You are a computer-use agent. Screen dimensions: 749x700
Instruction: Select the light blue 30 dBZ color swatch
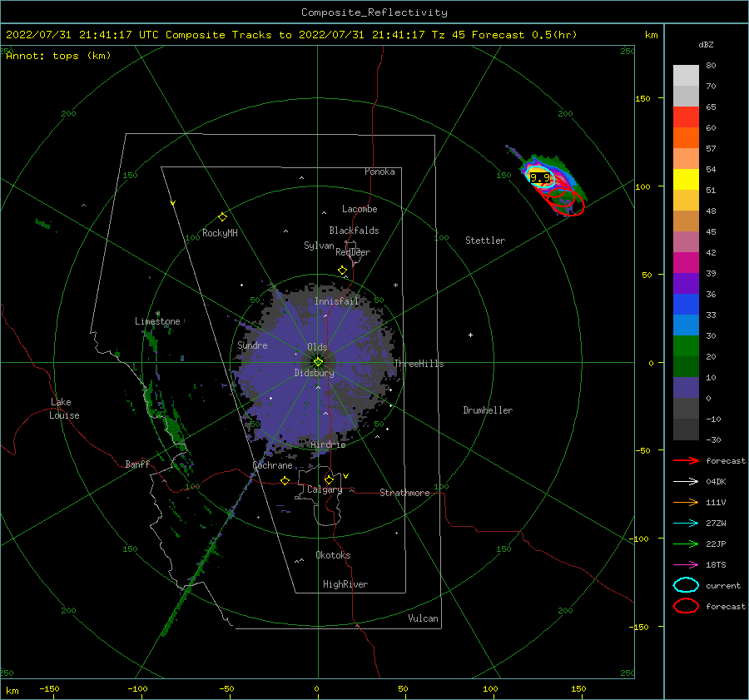[686, 325]
